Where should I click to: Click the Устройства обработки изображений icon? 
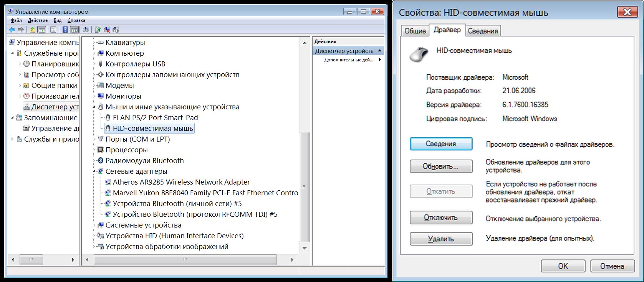(101, 247)
